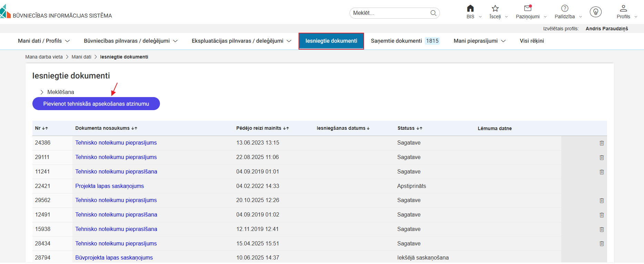Sort table by Statuss column

click(410, 128)
